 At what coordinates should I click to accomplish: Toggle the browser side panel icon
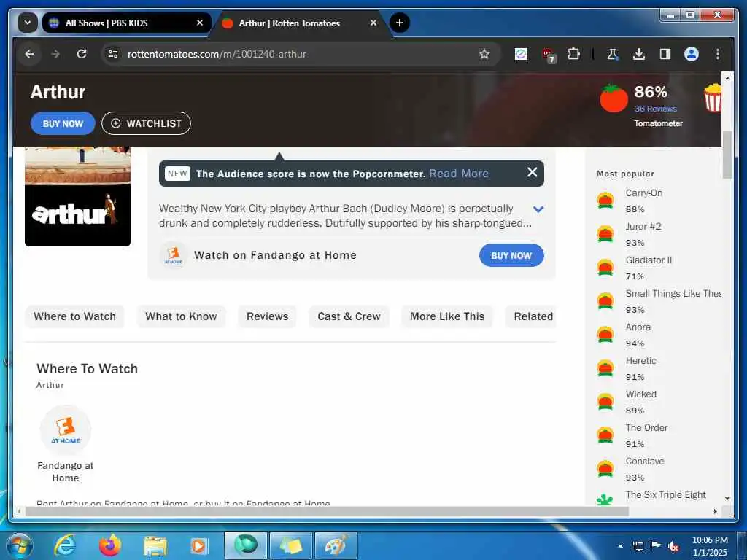point(665,54)
